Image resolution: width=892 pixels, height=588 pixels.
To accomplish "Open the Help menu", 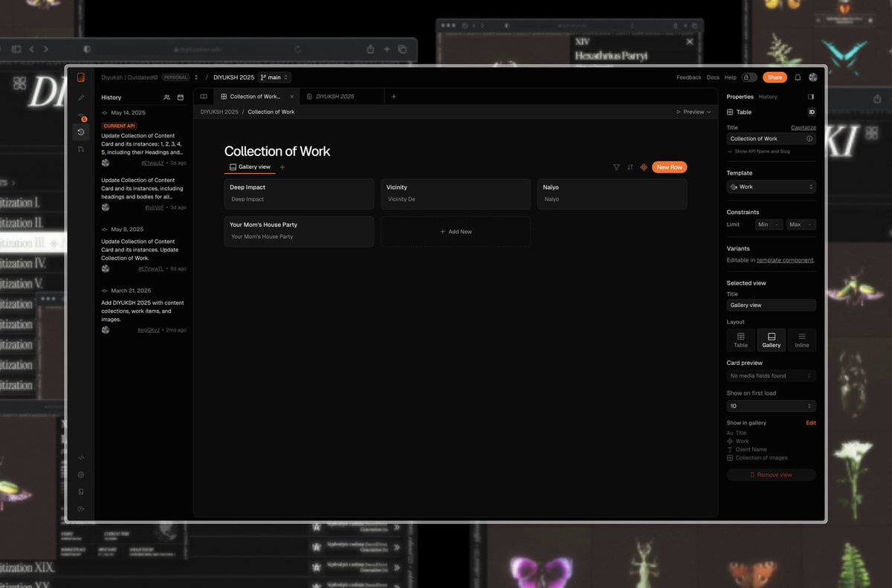I will pyautogui.click(x=730, y=77).
